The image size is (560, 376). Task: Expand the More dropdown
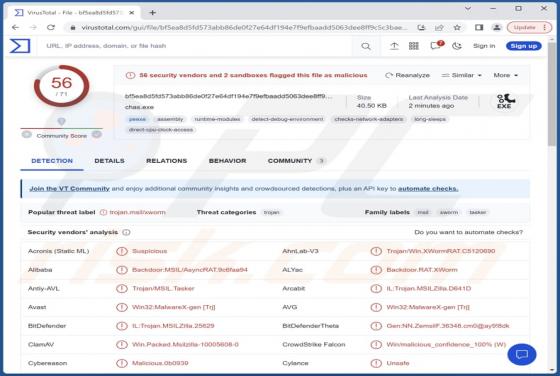click(x=505, y=75)
